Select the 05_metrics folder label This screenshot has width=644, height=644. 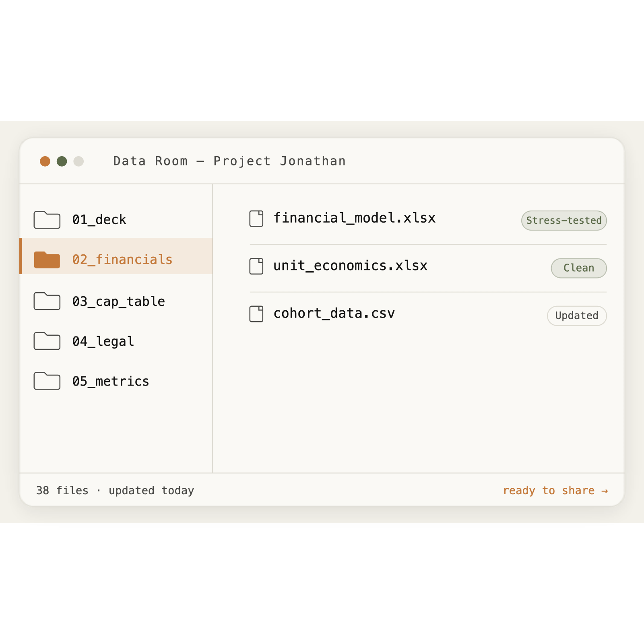coord(111,381)
